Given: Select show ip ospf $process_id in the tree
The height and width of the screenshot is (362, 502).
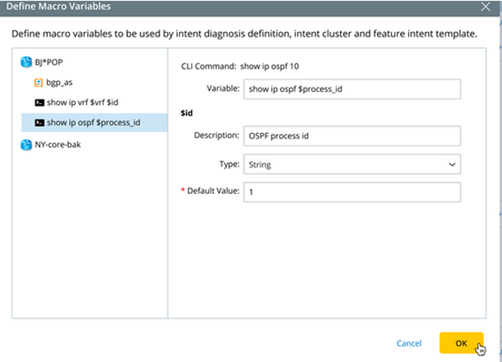Looking at the screenshot, I should point(94,122).
